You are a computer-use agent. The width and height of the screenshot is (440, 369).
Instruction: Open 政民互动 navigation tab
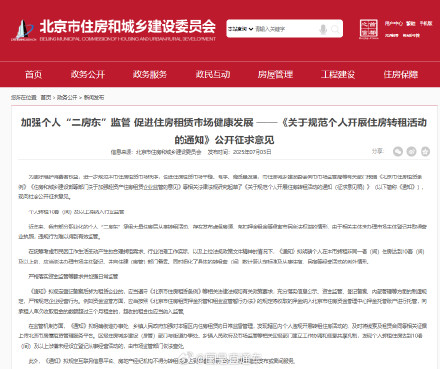[x=213, y=74]
